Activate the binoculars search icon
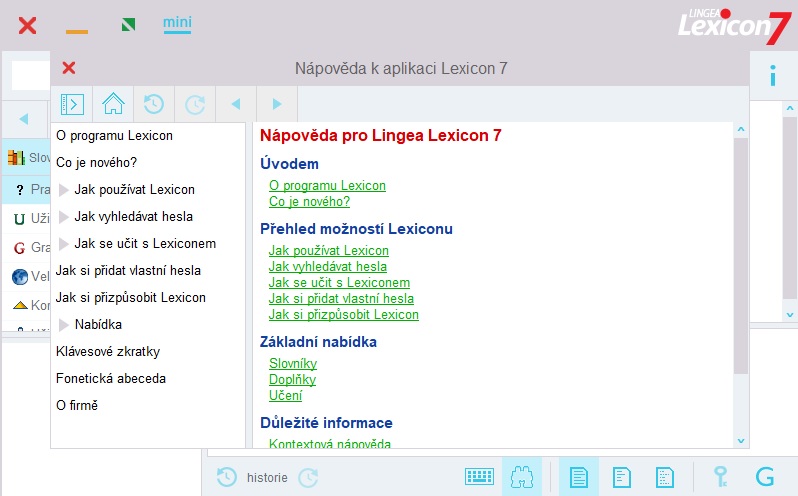The height and width of the screenshot is (496, 798). pyautogui.click(x=522, y=477)
